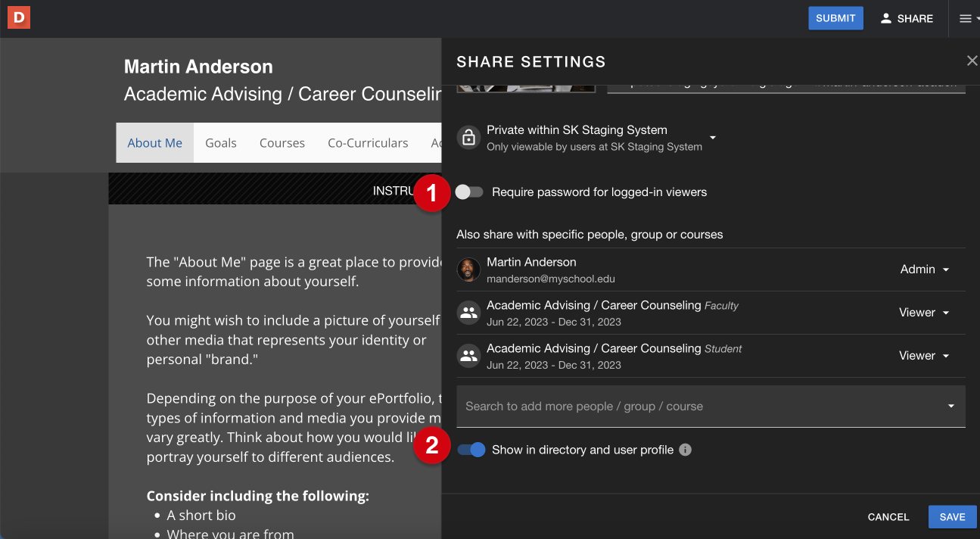980x539 pixels.
Task: Select the About Me tab
Action: pos(155,143)
